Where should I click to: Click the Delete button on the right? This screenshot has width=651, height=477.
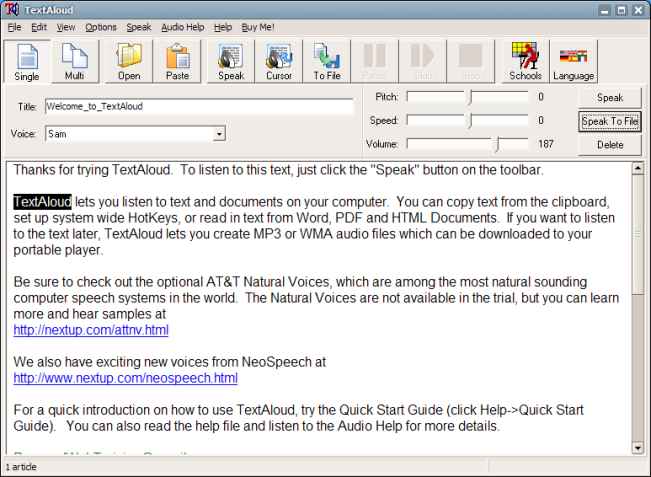point(610,144)
